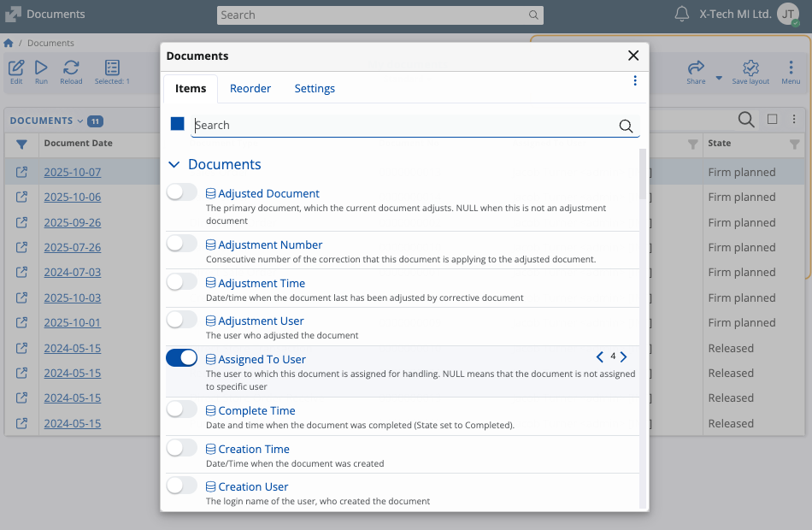The width and height of the screenshot is (812, 530).
Task: Click the Reload icon
Action: tap(71, 68)
